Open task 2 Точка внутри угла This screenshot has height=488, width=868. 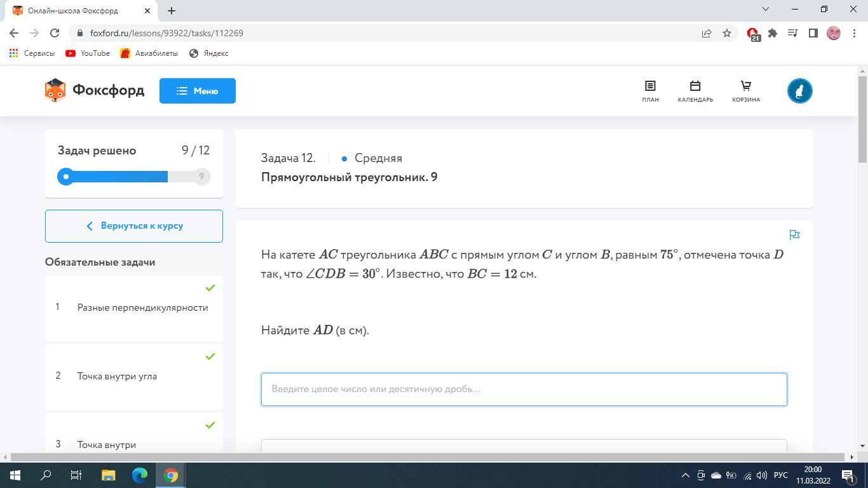(x=134, y=376)
